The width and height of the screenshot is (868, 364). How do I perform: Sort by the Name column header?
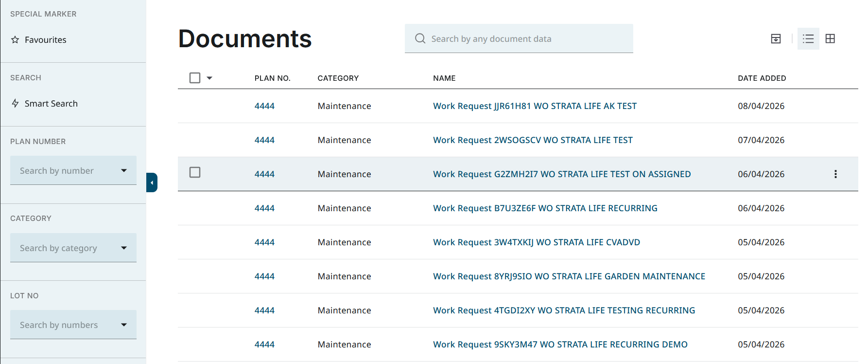(x=444, y=78)
